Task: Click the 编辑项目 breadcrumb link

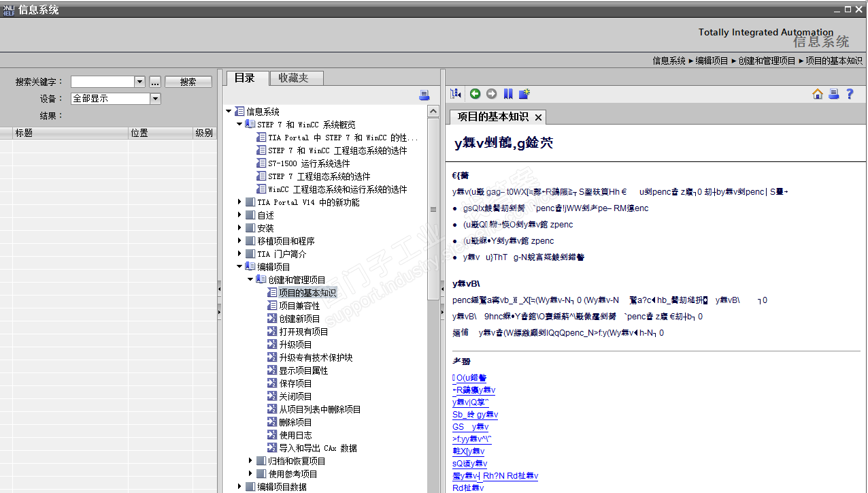Action: (712, 61)
